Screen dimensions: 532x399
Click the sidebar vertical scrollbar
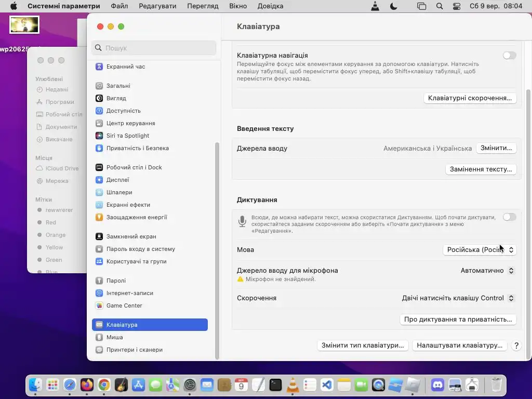click(x=217, y=250)
